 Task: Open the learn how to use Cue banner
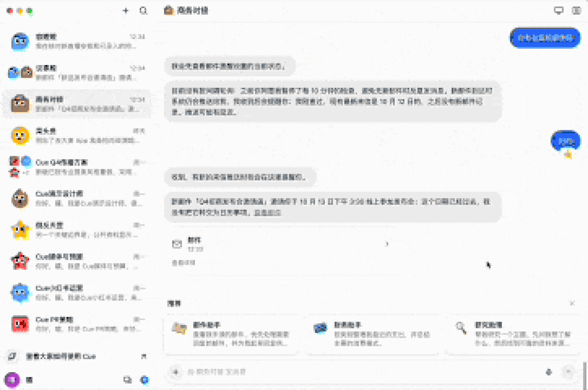tap(77, 356)
